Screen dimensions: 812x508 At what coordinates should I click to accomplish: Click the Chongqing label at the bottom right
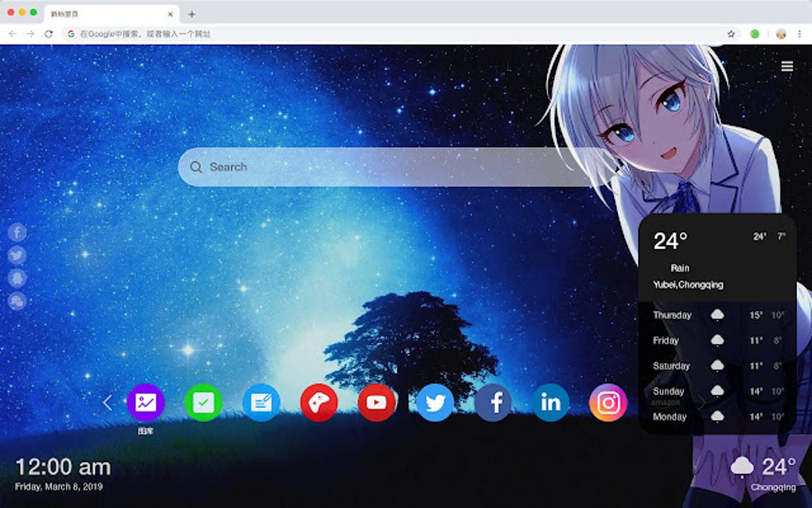pyautogui.click(x=773, y=487)
